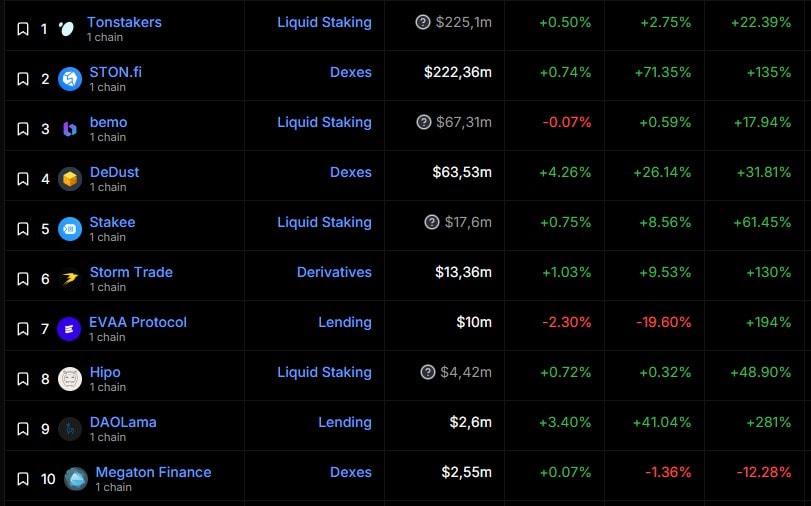
Task: Click the Megaton Finance logo icon
Action: [x=76, y=479]
